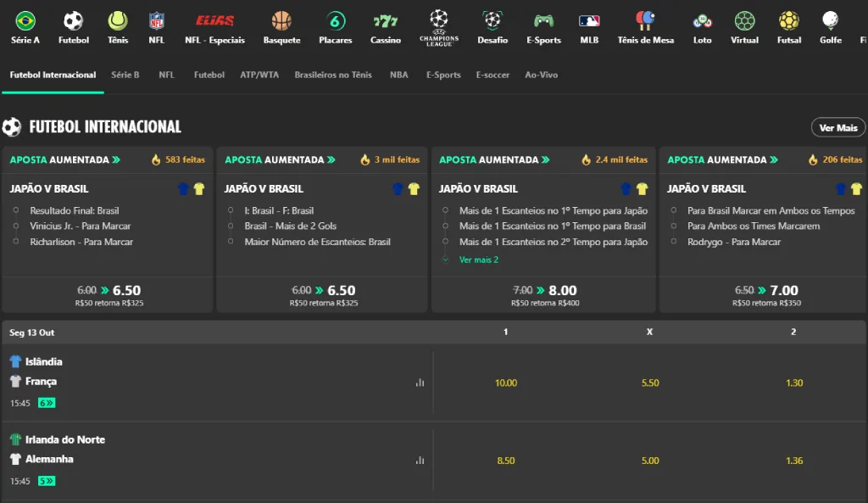Switch to the Série B tab
The image size is (868, 503).
(x=125, y=75)
